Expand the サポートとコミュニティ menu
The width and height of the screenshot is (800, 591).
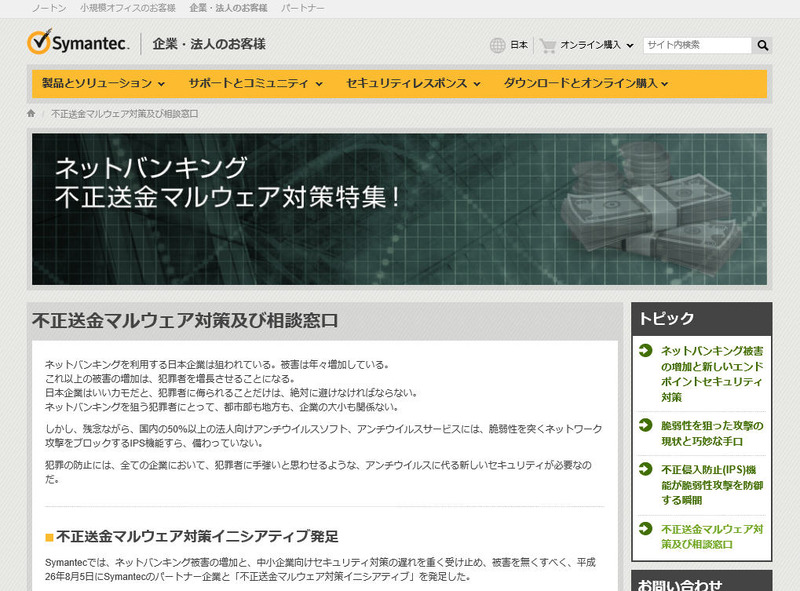click(255, 83)
